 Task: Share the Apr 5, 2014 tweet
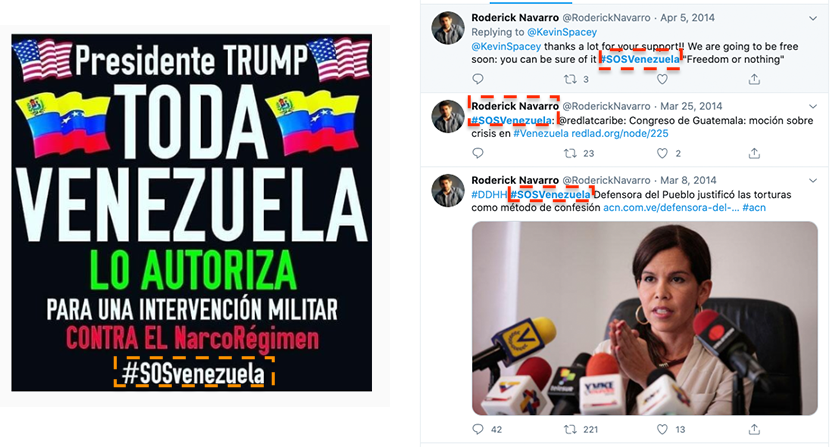[754, 79]
